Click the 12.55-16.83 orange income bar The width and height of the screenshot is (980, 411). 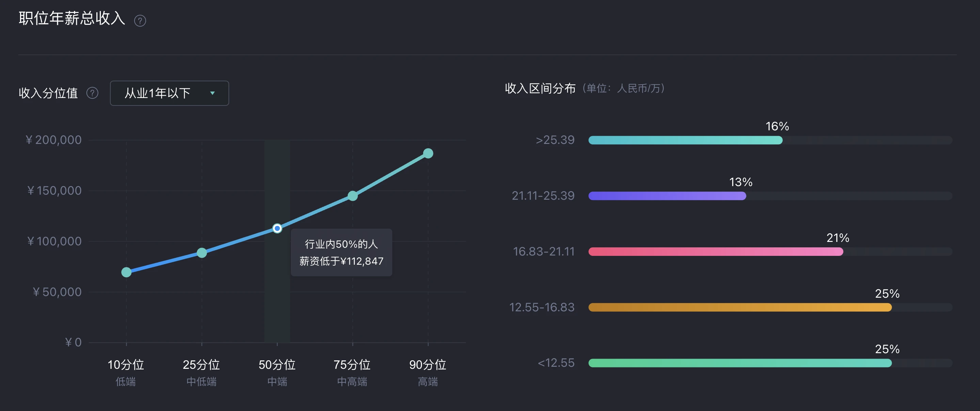740,307
